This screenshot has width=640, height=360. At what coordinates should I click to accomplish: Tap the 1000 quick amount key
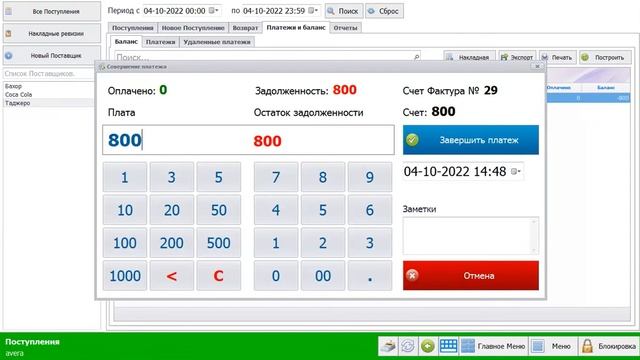coord(125,276)
